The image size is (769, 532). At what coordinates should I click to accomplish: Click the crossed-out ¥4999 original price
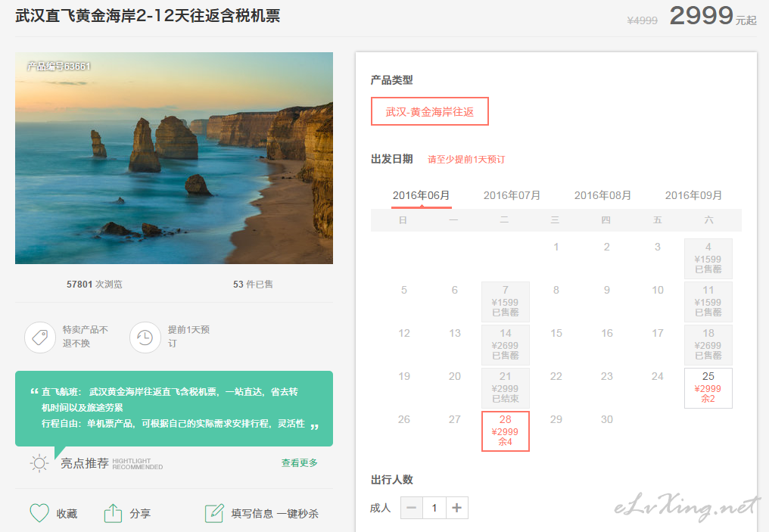pos(643,20)
